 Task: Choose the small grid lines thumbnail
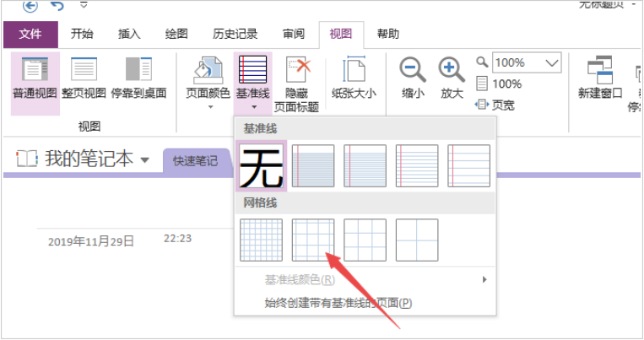tap(262, 240)
